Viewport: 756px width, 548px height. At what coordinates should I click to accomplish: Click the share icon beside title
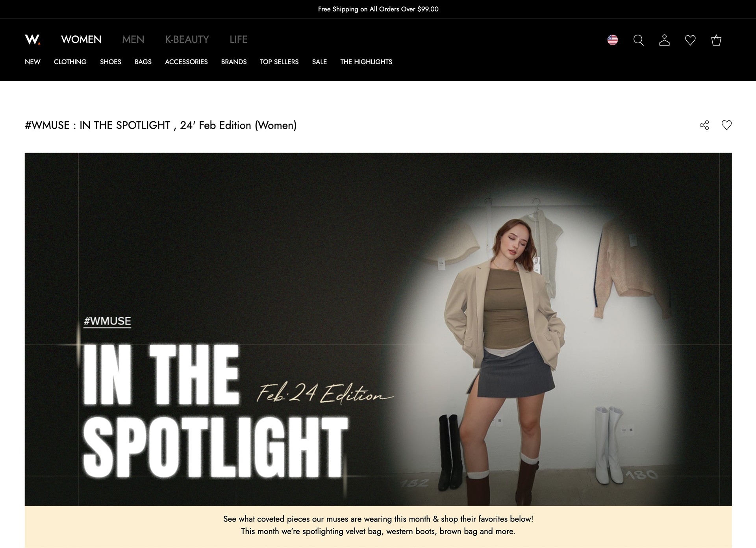point(704,125)
